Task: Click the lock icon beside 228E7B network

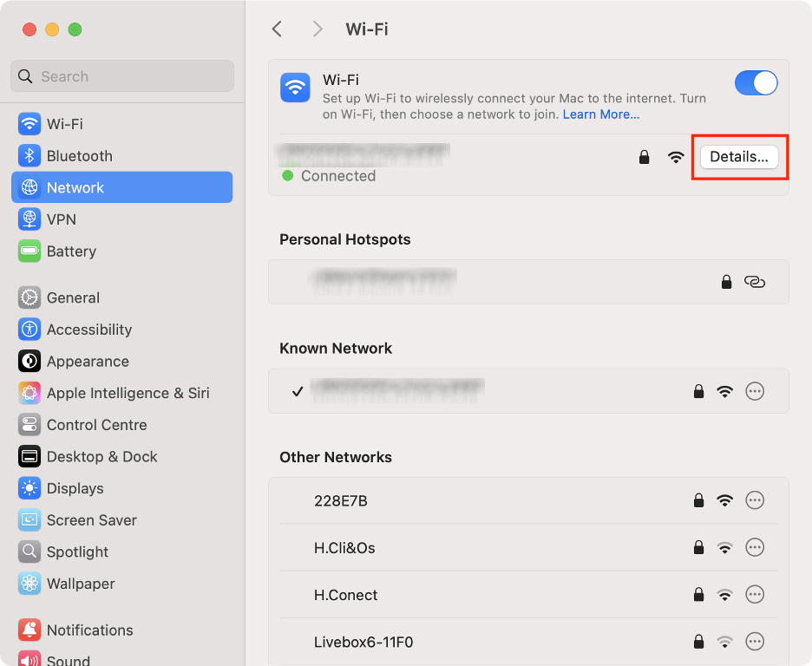Action: (x=698, y=500)
